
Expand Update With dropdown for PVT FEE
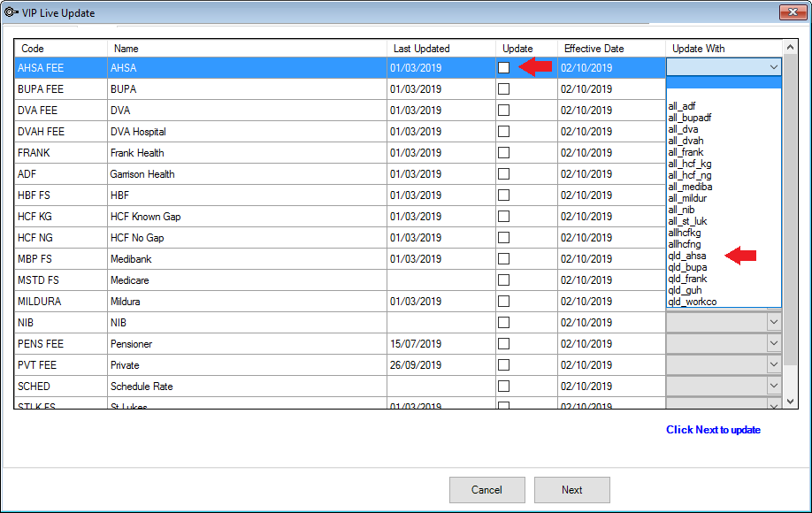pyautogui.click(x=774, y=364)
